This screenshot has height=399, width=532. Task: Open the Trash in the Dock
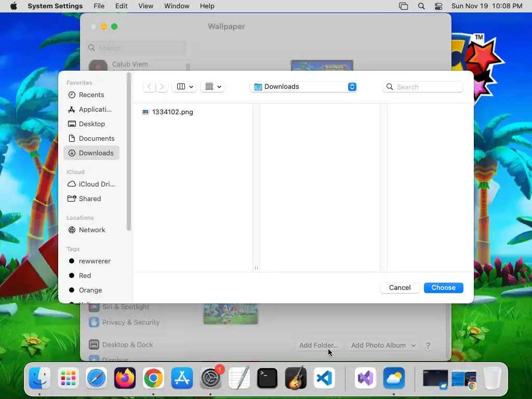point(493,378)
